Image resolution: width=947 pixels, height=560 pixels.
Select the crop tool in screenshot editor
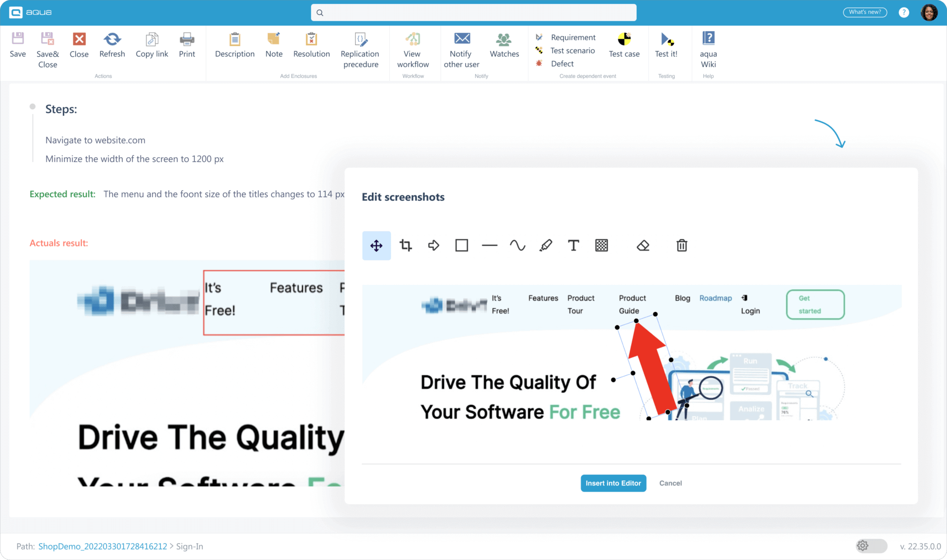tap(405, 245)
